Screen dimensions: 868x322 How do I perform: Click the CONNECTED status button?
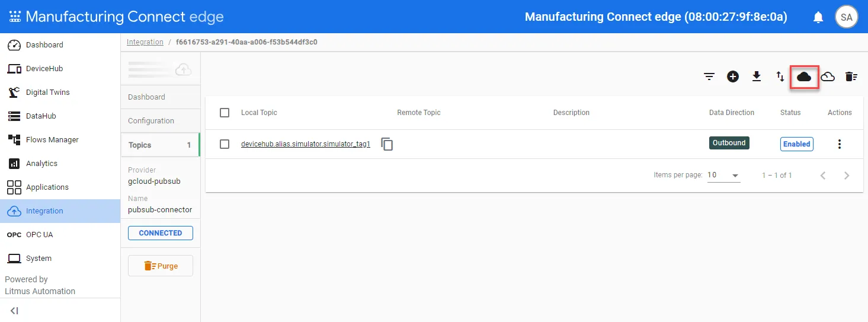[161, 233]
